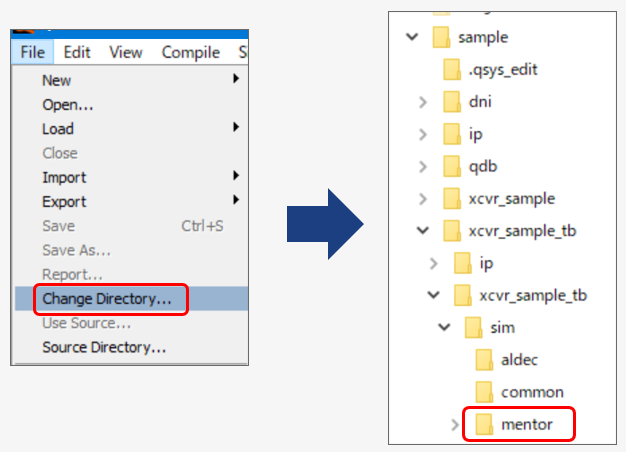Viewport: 626px width, 452px height.
Task: Open the Edit menu
Action: [x=77, y=52]
